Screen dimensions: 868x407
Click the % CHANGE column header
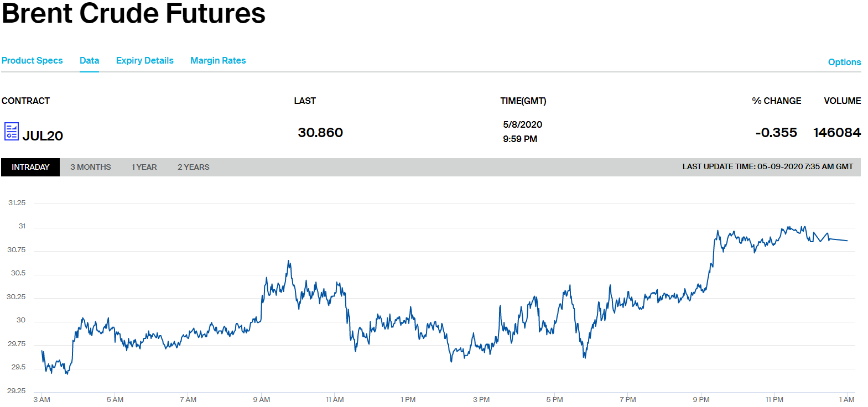[777, 101]
